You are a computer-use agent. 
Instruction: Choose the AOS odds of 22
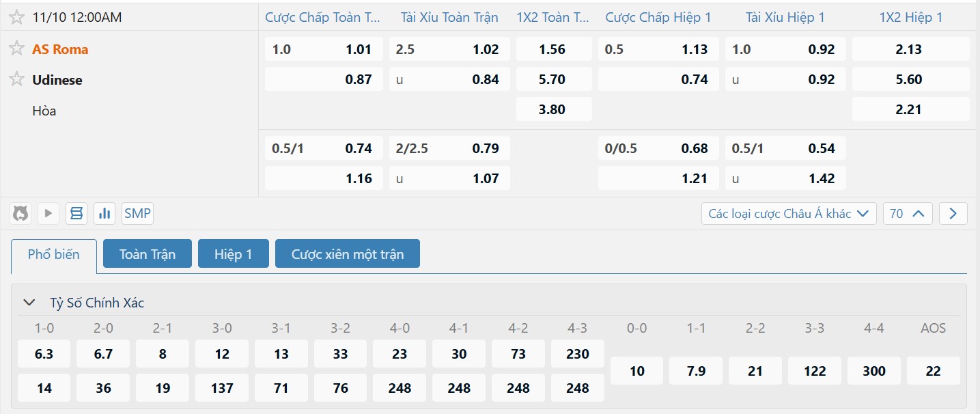pyautogui.click(x=933, y=371)
